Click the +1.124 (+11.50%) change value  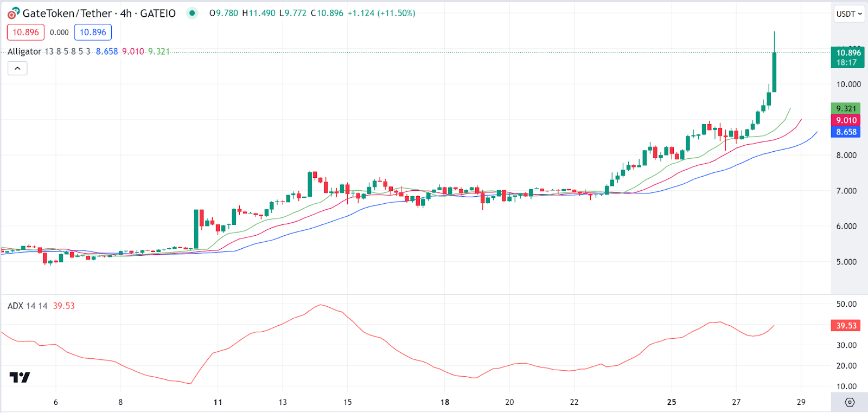(x=381, y=13)
